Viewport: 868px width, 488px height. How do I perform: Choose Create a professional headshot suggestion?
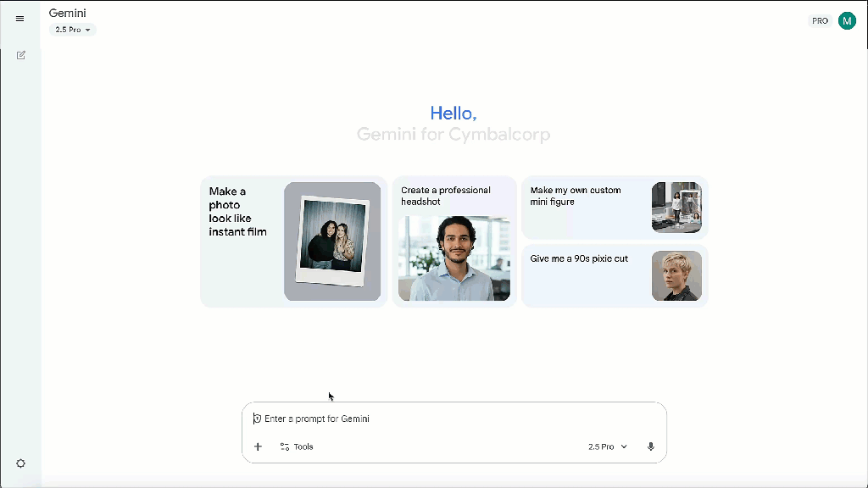[454, 241]
